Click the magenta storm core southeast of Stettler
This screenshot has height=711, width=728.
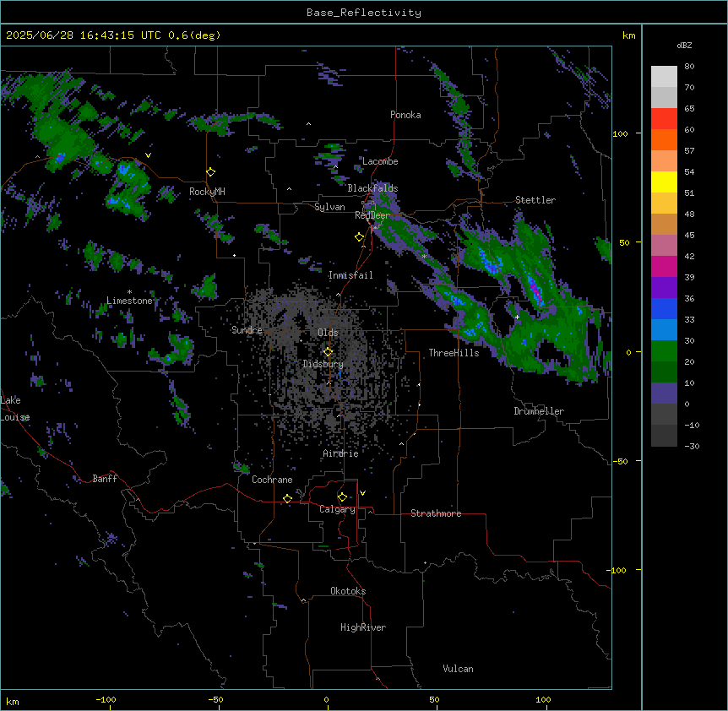[535, 290]
